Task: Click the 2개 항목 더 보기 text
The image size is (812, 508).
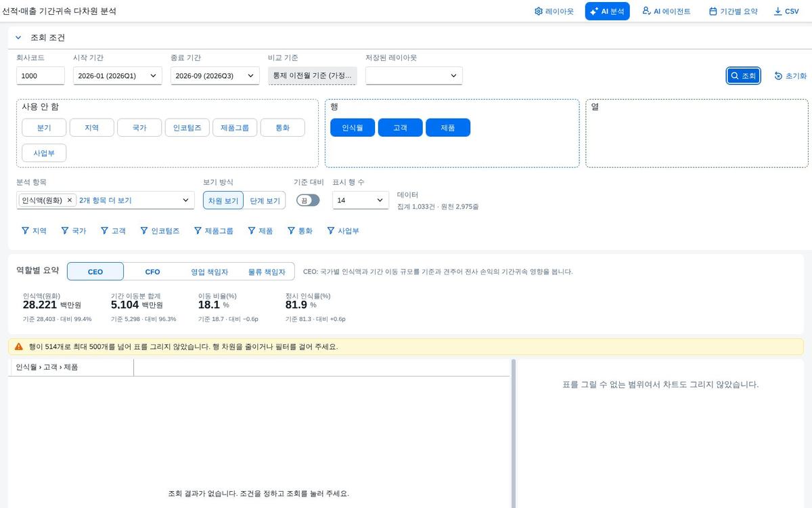Action: [x=105, y=200]
